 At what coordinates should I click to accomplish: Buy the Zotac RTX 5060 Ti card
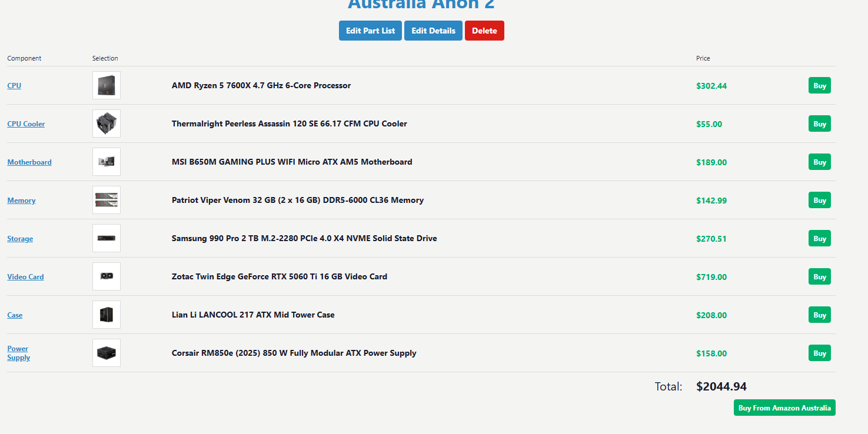[x=820, y=276]
